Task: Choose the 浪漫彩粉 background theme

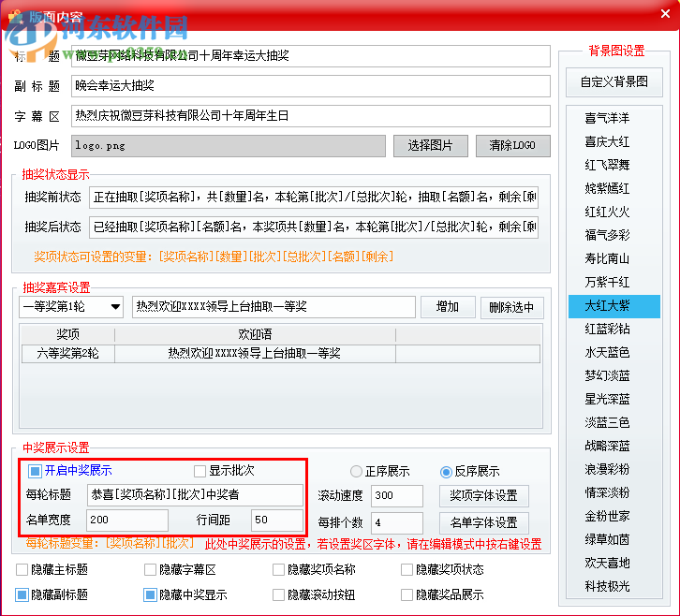Action: click(614, 469)
